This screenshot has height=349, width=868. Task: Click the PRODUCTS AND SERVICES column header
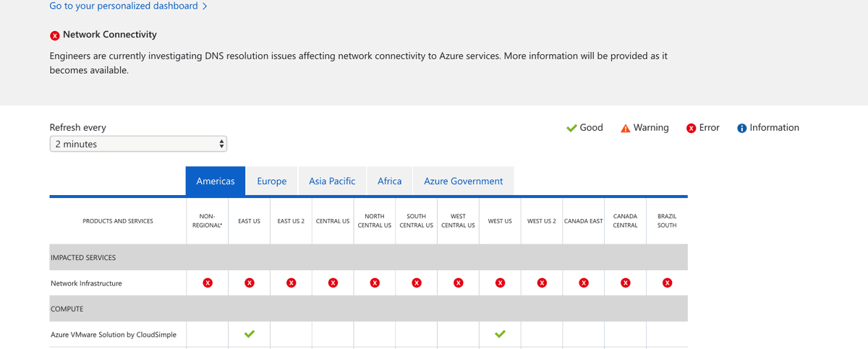coord(118,221)
